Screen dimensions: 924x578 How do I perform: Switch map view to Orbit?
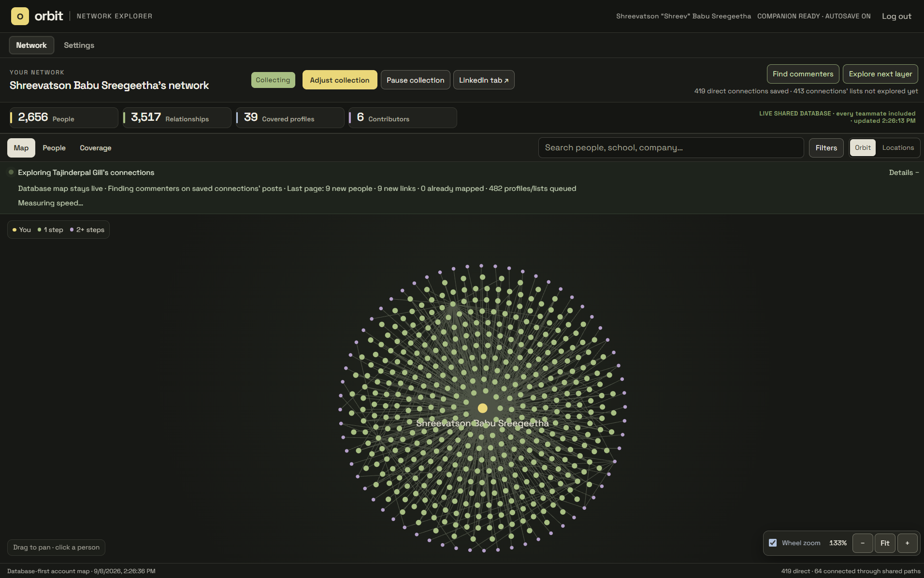coord(863,148)
